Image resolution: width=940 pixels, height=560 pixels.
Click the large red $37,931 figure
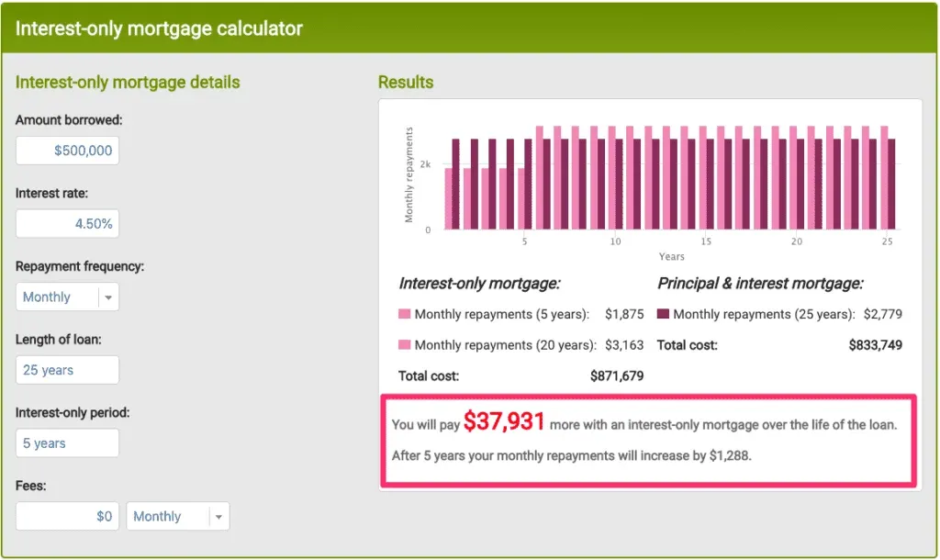(504, 421)
